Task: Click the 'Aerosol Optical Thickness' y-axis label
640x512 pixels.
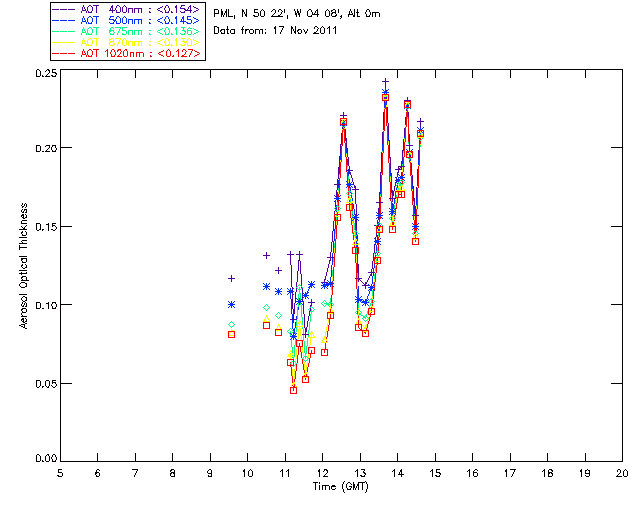Action: [x=24, y=266]
